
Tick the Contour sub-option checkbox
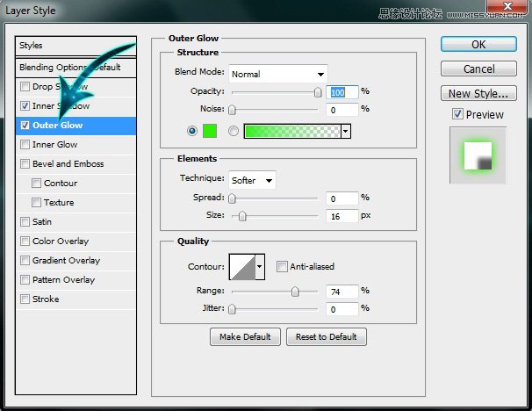(x=36, y=184)
